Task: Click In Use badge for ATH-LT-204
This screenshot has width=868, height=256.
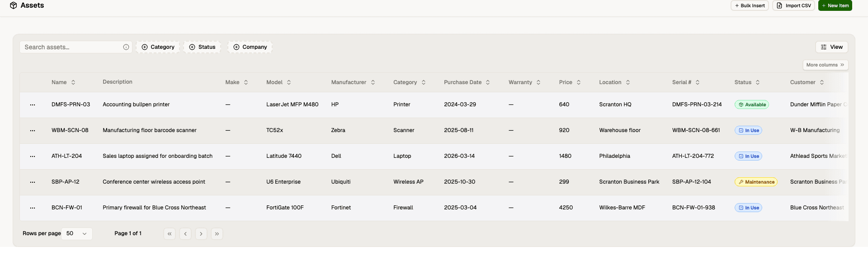Action: tap(748, 156)
